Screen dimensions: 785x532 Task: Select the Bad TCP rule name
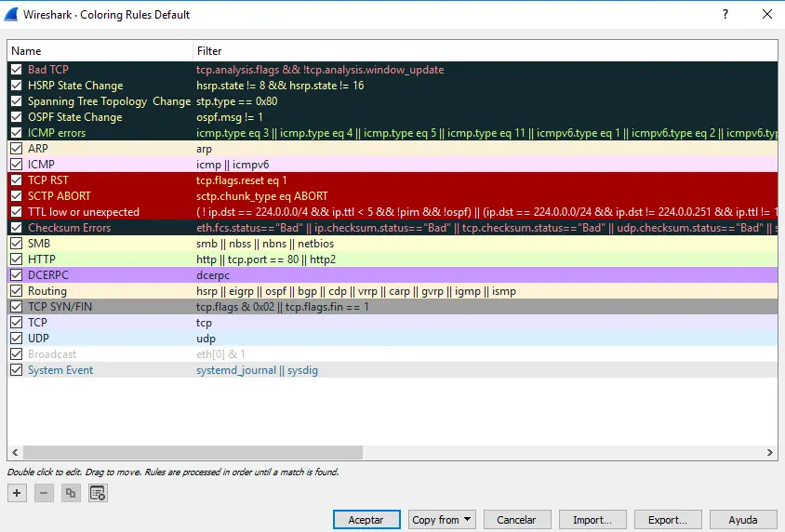[x=48, y=70]
